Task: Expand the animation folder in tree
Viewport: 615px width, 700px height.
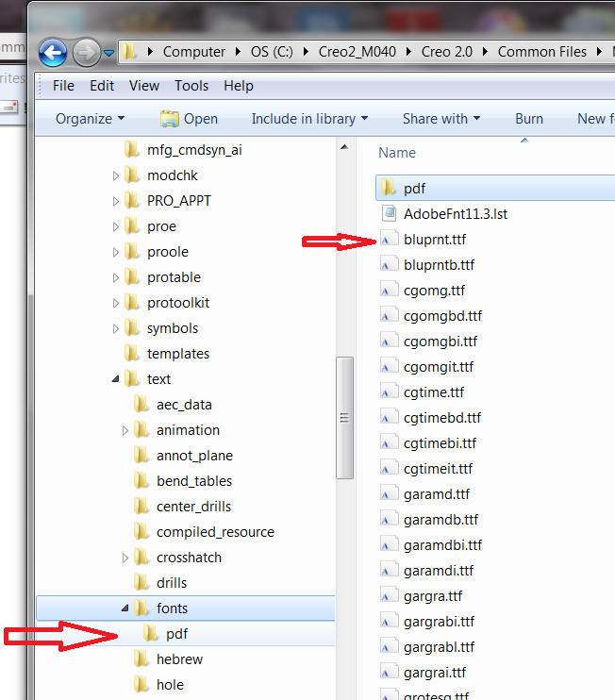Action: 125,430
